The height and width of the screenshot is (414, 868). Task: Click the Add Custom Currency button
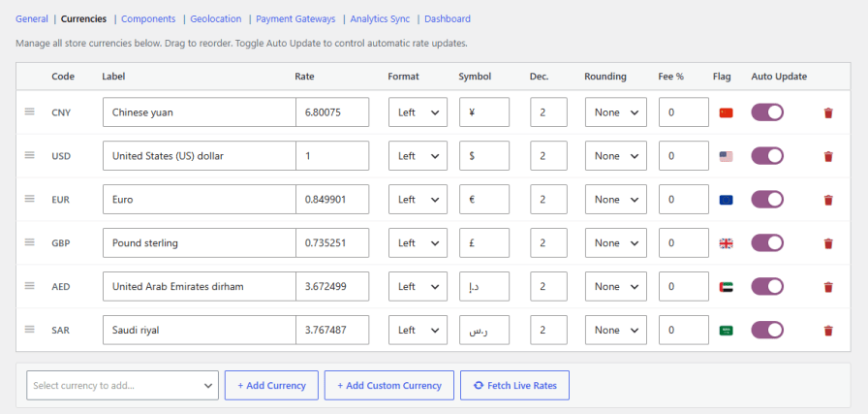pyautogui.click(x=389, y=385)
